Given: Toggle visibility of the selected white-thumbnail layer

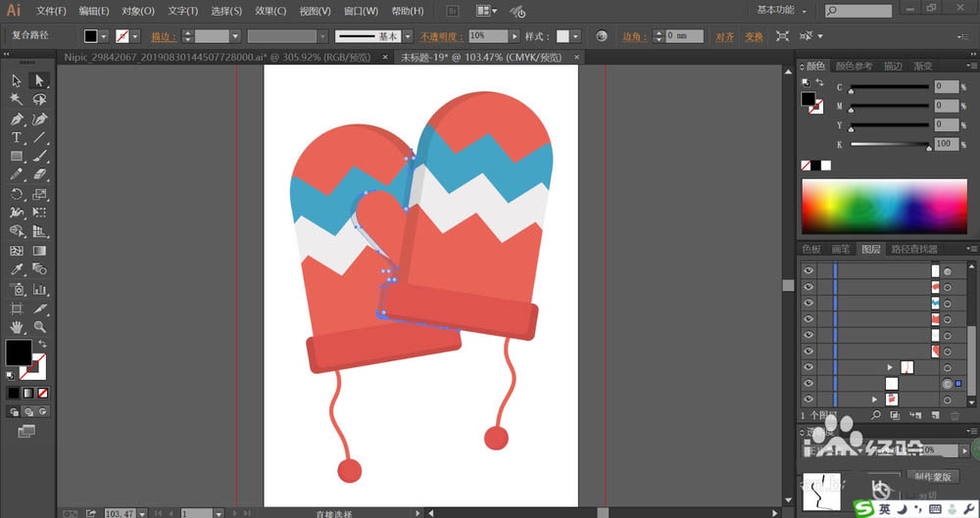Looking at the screenshot, I should (x=808, y=383).
